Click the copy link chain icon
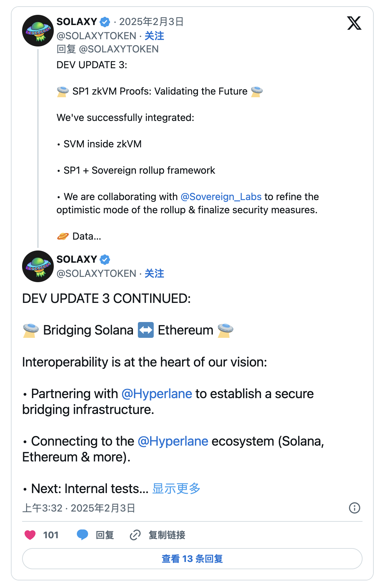The image size is (380, 588). coord(135,535)
